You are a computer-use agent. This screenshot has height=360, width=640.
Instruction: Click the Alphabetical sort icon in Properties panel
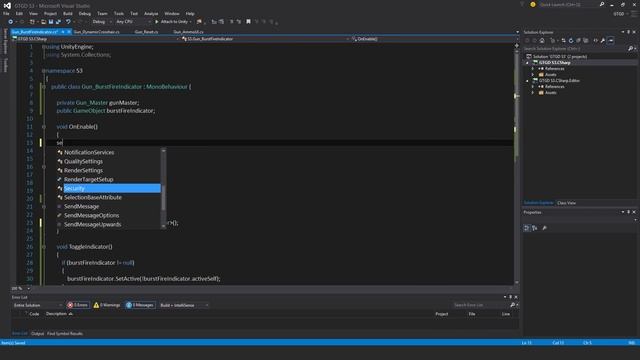535,228
